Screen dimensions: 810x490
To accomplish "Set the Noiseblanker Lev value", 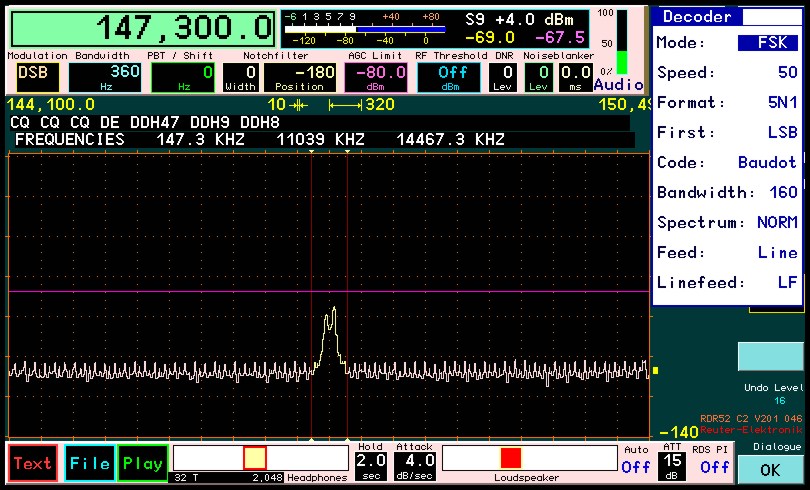I will [538, 77].
